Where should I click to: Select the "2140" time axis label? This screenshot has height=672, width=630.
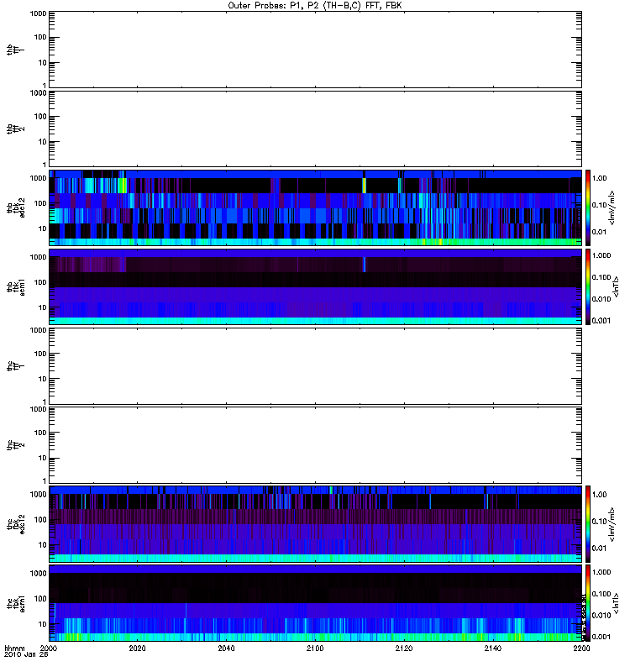pos(493,648)
